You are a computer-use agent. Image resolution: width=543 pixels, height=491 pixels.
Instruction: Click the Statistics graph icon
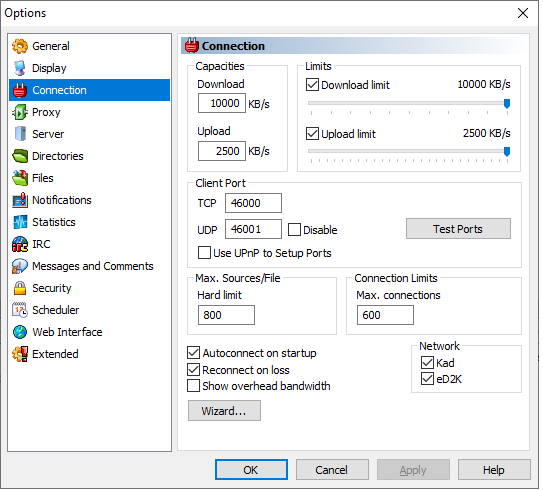20,222
